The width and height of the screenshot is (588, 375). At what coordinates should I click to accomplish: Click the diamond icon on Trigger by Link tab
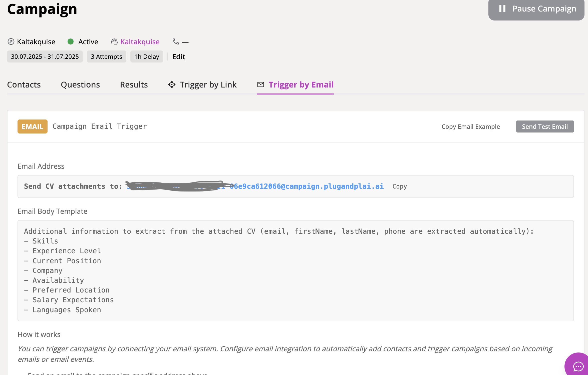pyautogui.click(x=172, y=85)
